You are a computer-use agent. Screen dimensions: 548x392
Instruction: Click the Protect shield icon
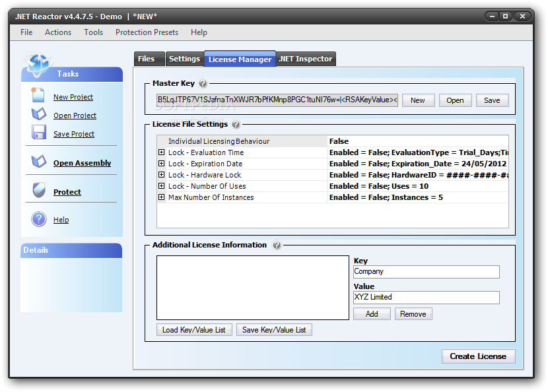click(x=39, y=190)
